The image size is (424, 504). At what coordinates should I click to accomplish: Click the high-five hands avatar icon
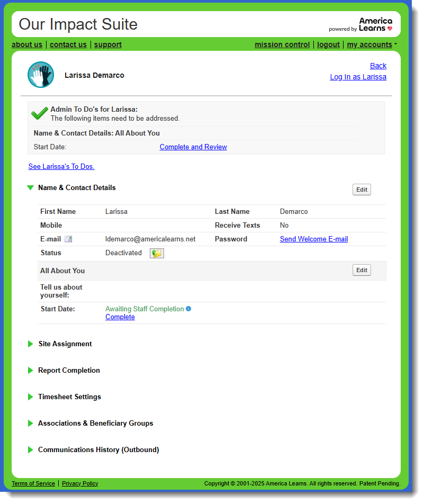[41, 75]
